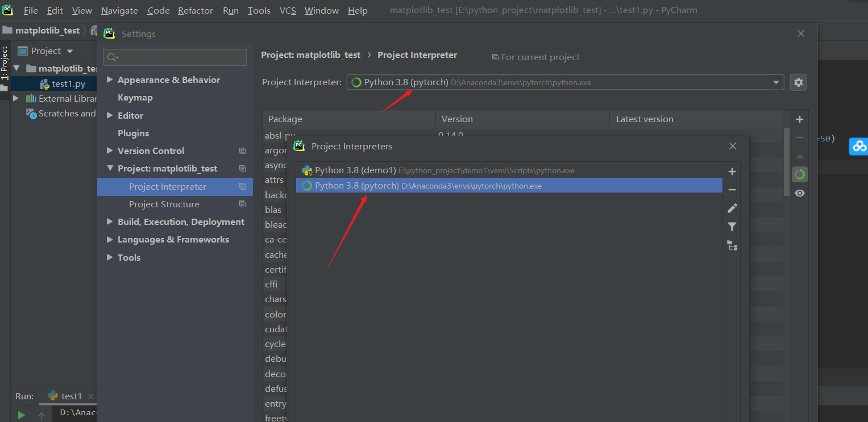Add a package with the plus icon in Settings
This screenshot has width=868, height=422.
[x=800, y=119]
